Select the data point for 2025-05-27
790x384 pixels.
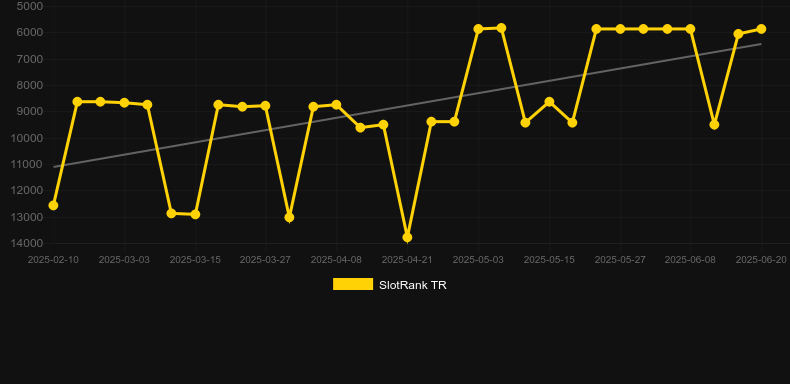pyautogui.click(x=620, y=29)
